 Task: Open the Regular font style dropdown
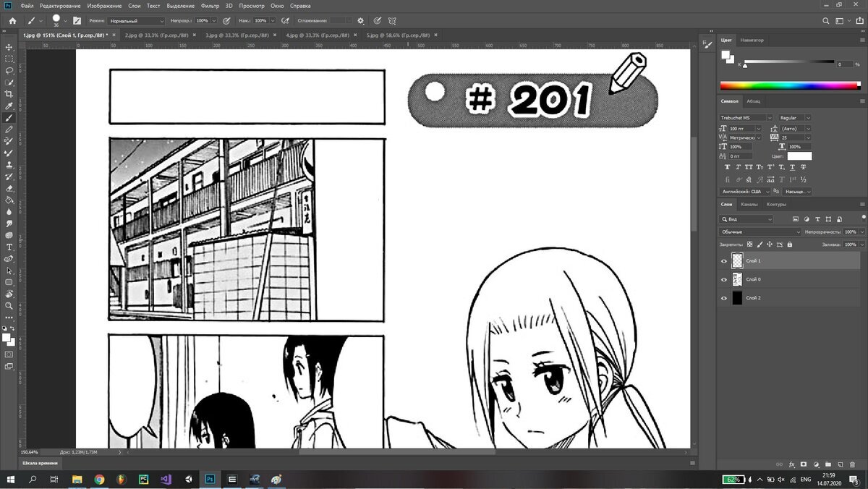795,117
